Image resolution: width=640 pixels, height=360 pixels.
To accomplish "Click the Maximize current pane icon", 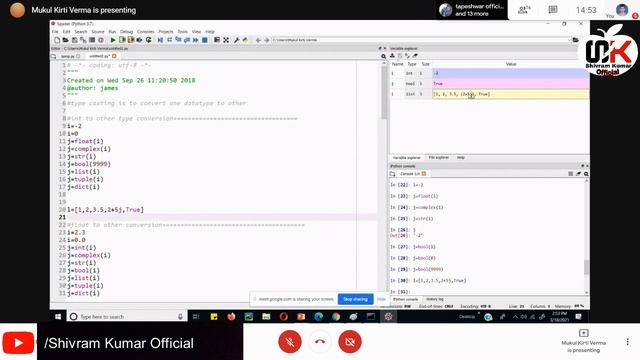I will coord(217,40).
